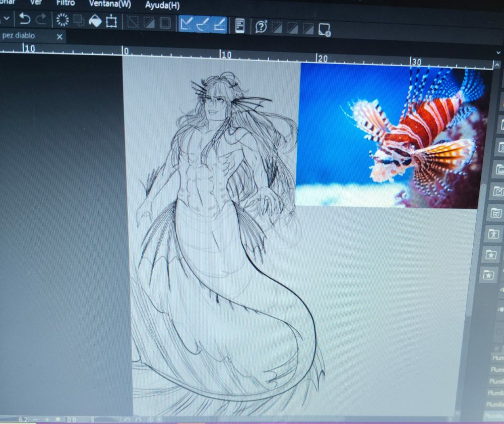Viewport: 504px width, 424px height.
Task: Open the pose material folder with figure icon
Action: click(493, 234)
